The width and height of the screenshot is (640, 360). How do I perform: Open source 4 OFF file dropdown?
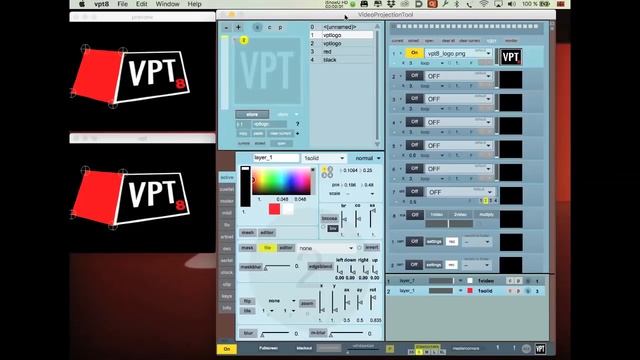coord(458,122)
